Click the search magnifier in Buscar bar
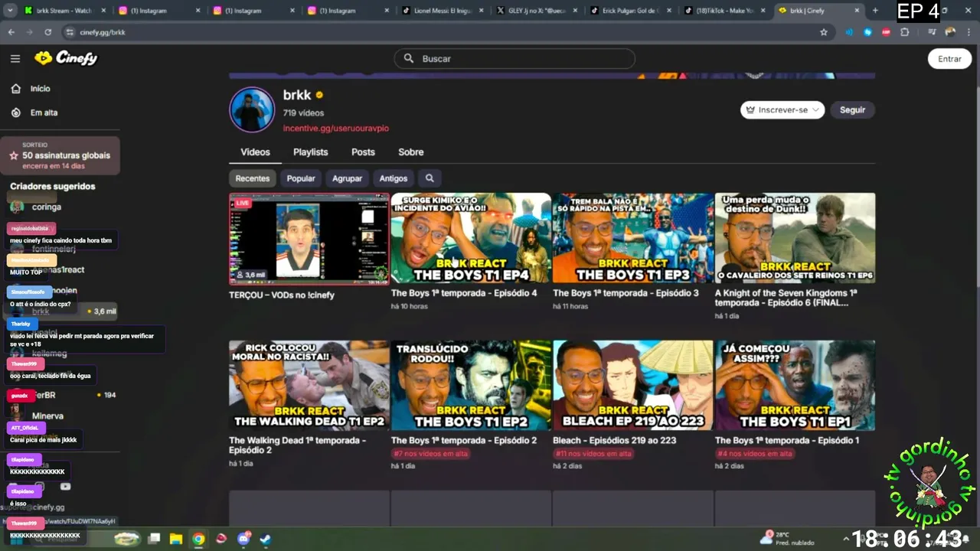 coord(409,59)
